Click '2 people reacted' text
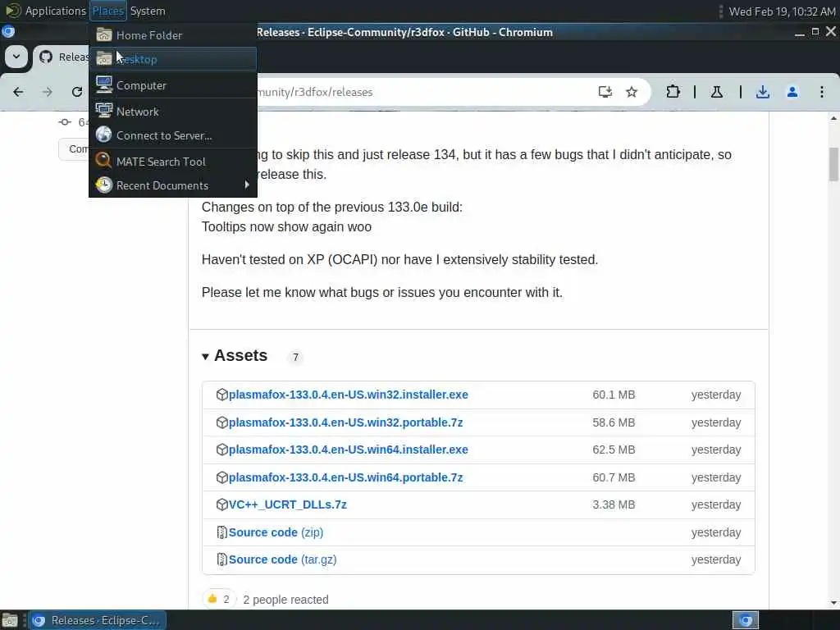Viewport: 840px width, 630px height. (x=285, y=600)
